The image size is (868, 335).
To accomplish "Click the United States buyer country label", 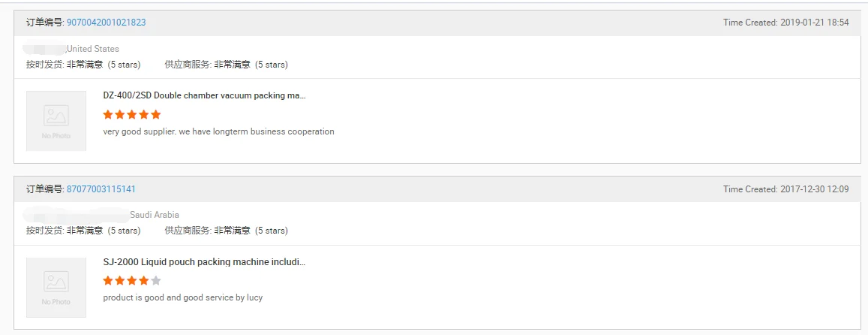I will pyautogui.click(x=93, y=49).
